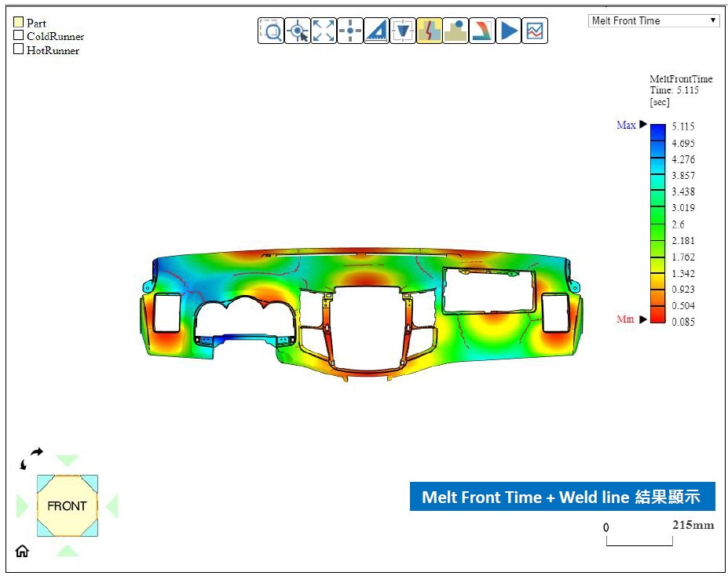Click the Min arrow marker on legend

click(x=643, y=319)
